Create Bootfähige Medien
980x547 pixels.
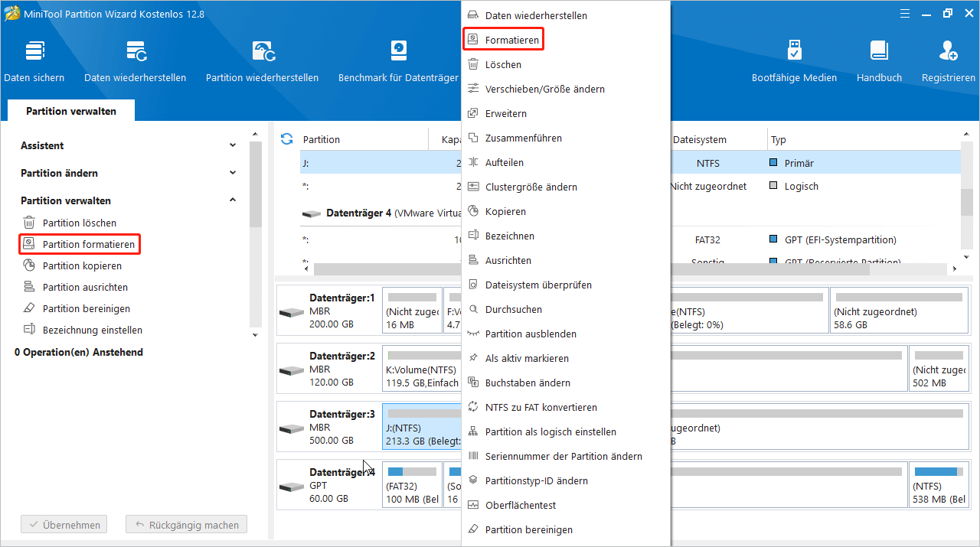(794, 61)
